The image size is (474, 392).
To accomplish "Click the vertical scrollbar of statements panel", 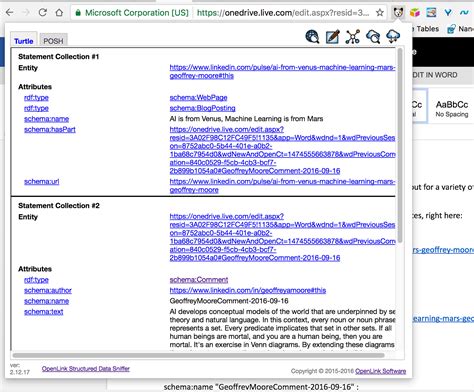I will tap(400, 146).
